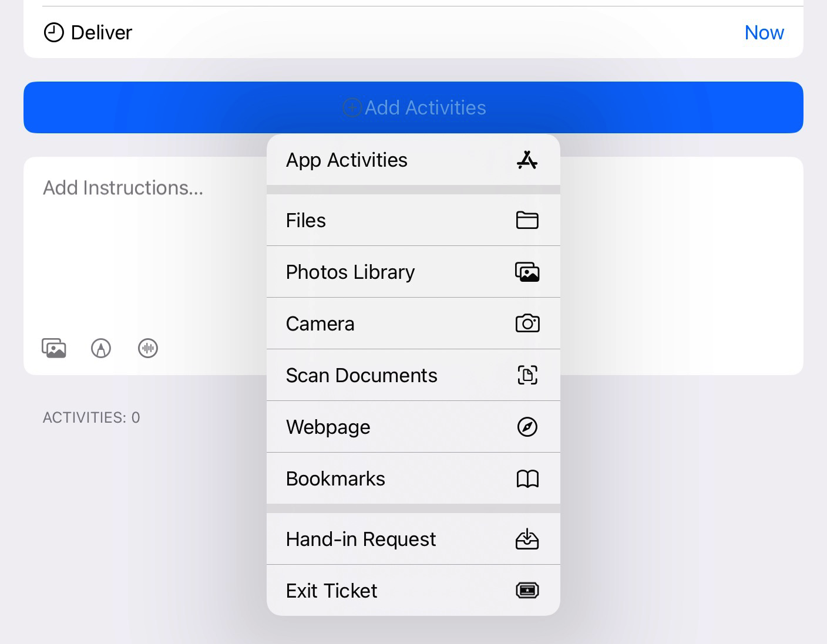
Task: Click the Add Activities button
Action: [x=413, y=107]
